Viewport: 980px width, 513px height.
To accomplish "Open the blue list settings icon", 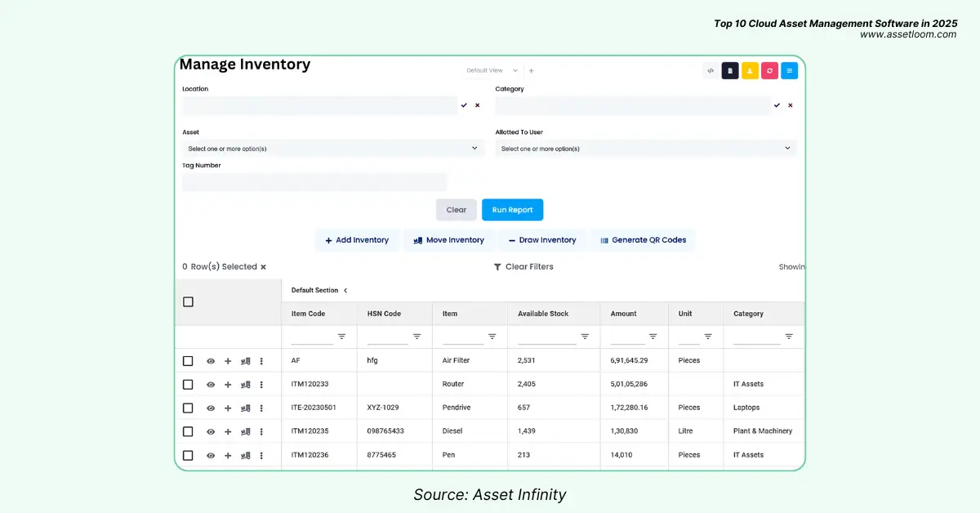I will click(789, 70).
